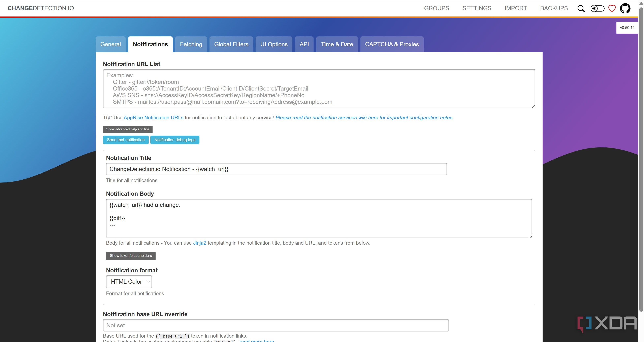Focus the Notification base URL override field
Image resolution: width=644 pixels, height=342 pixels.
tap(276, 325)
